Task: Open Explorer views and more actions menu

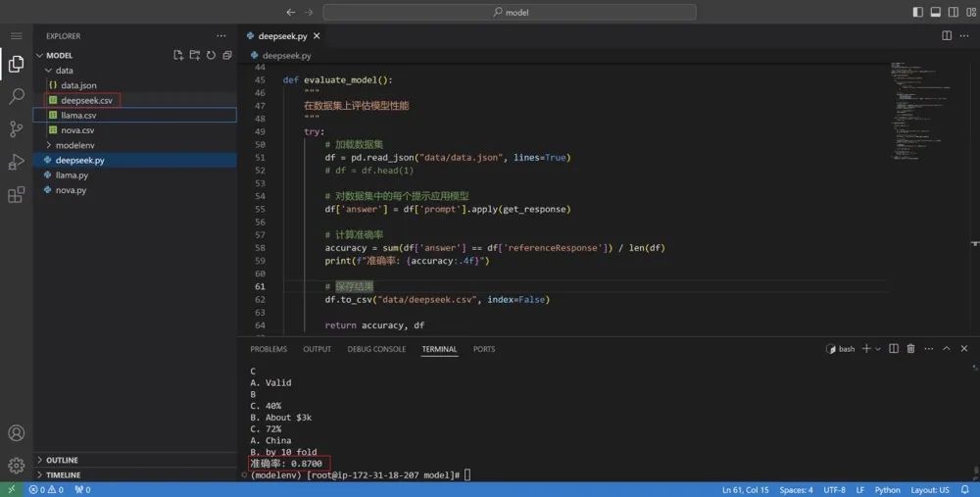Action: coord(221,36)
